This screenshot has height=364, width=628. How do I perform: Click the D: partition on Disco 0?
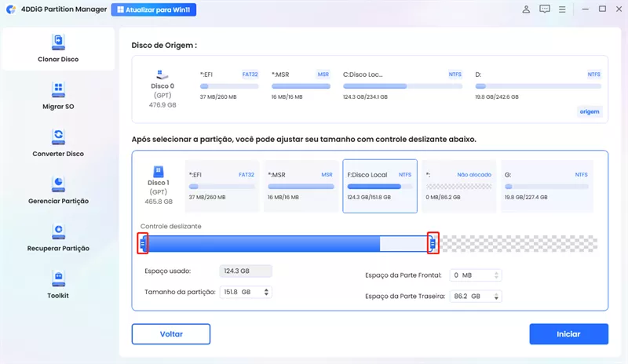(x=538, y=86)
